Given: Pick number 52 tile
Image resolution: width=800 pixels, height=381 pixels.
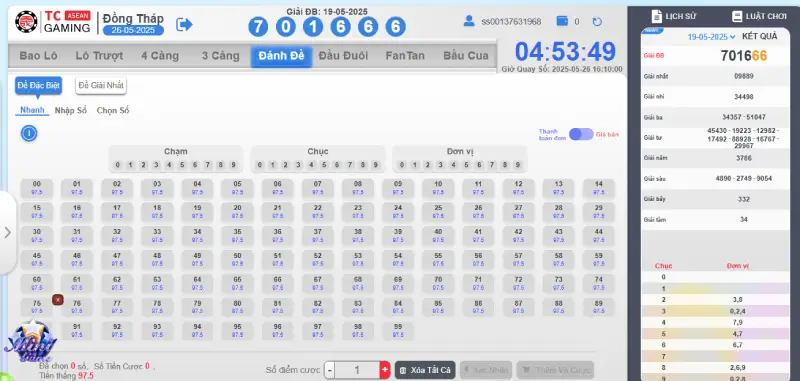Looking at the screenshot, I should pos(318,260).
